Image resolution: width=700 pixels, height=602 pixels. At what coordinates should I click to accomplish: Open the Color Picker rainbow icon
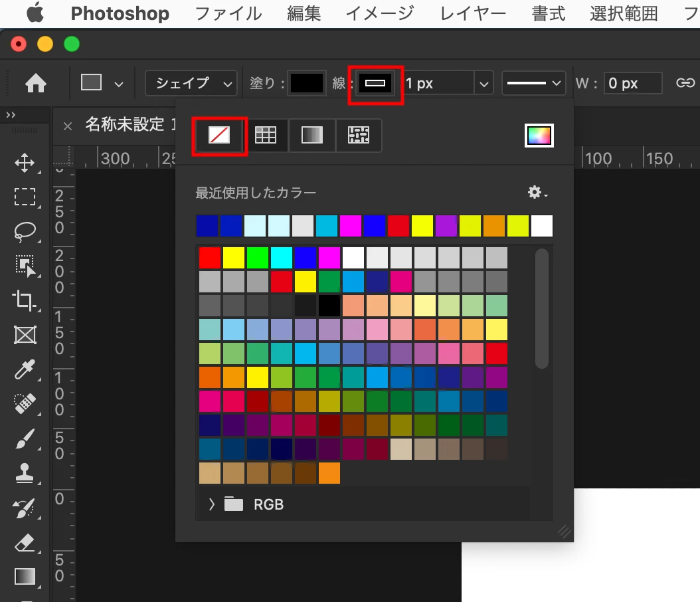coord(539,136)
